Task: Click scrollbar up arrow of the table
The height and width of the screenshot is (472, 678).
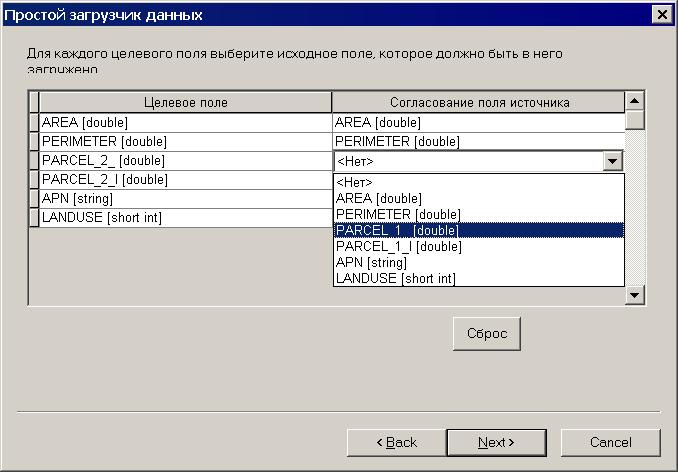Action: [635, 101]
